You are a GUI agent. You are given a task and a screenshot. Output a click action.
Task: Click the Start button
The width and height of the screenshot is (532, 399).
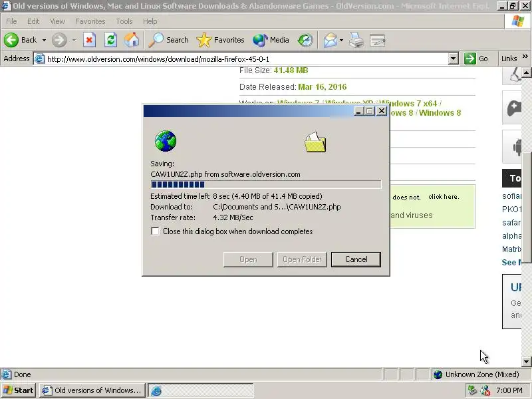(x=19, y=390)
